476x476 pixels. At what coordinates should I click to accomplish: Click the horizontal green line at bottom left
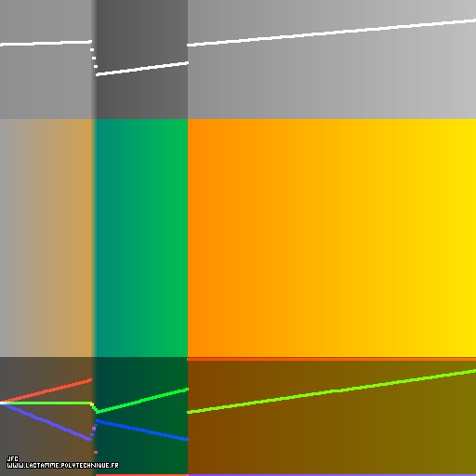click(x=46, y=403)
